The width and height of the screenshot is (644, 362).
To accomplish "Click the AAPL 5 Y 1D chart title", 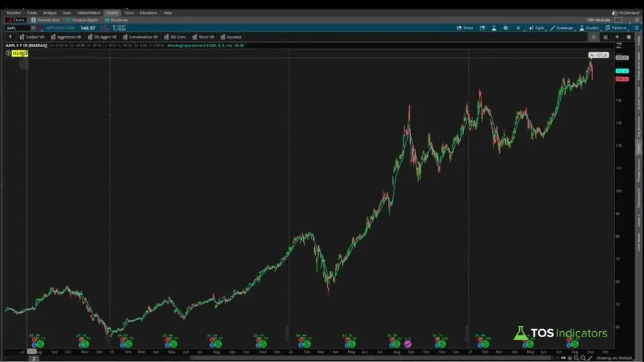I will coord(26,46).
